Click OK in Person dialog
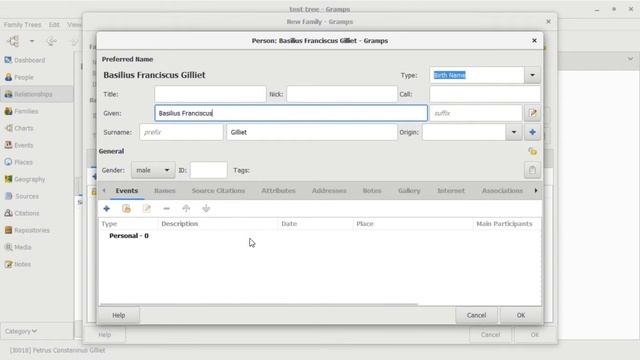This screenshot has width=640, height=360. click(521, 315)
